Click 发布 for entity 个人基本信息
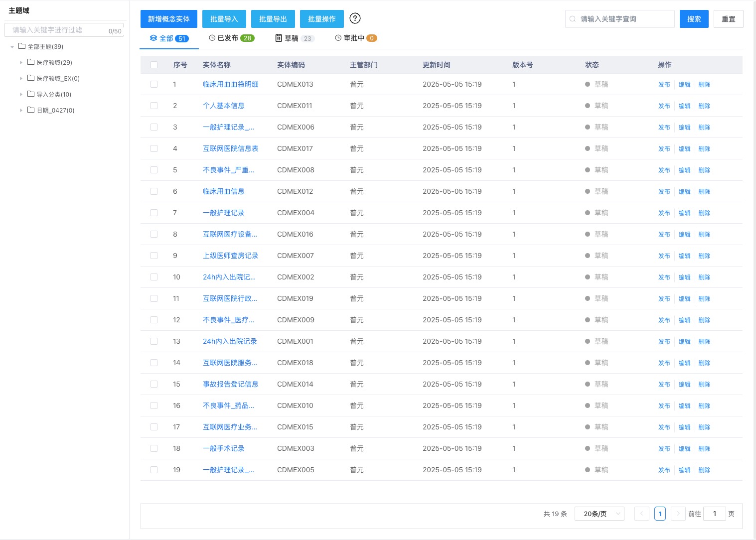 tap(664, 106)
